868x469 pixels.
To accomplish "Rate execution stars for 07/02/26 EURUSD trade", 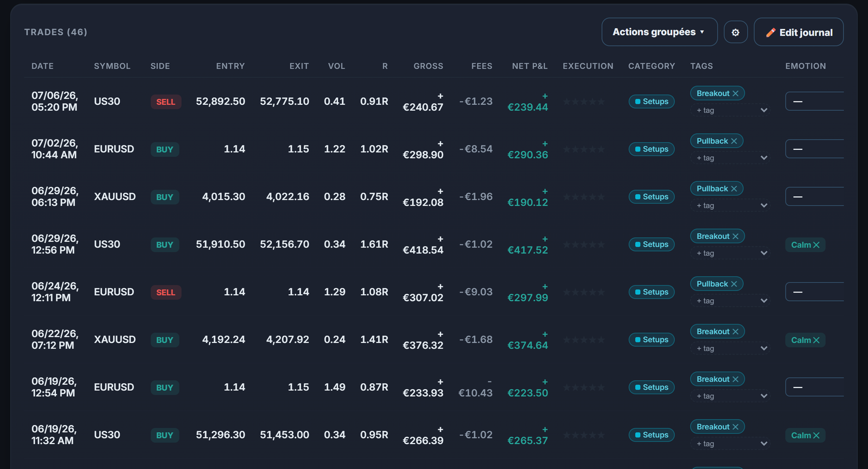I will click(x=584, y=149).
